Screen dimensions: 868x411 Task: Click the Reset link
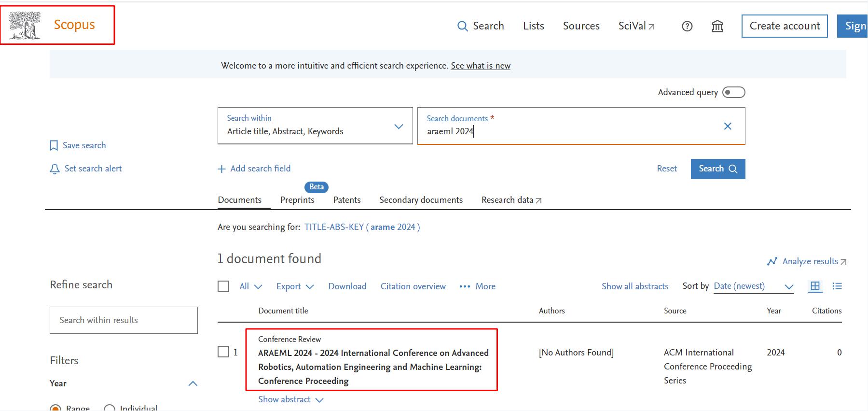click(x=667, y=169)
